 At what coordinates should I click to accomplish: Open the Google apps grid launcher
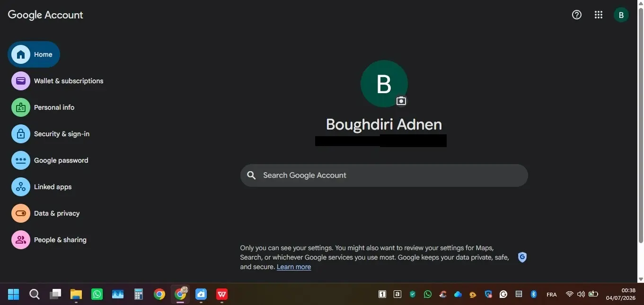pos(599,15)
